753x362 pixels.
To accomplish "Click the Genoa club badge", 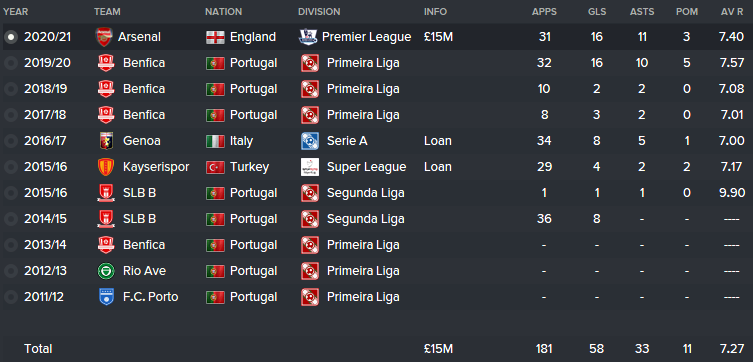I will pyautogui.click(x=106, y=141).
